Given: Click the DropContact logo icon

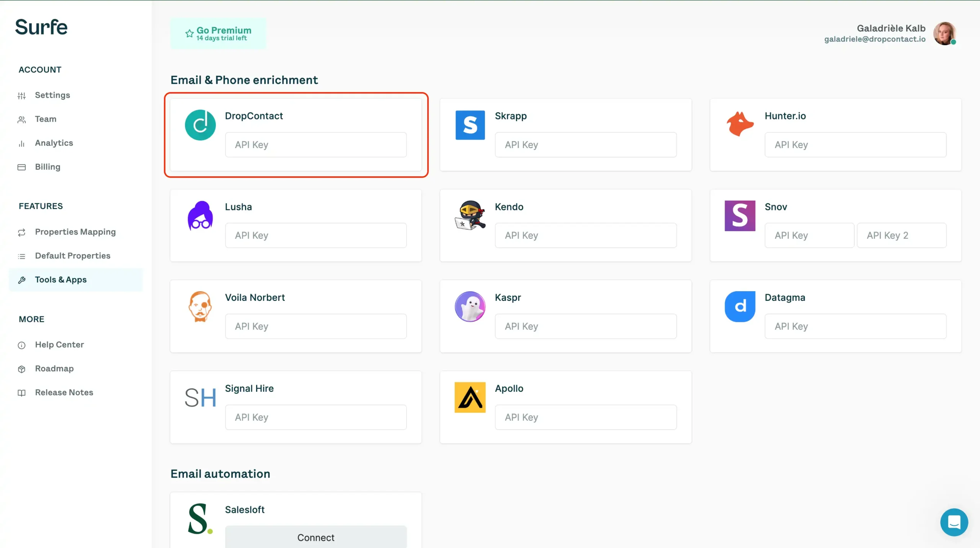Looking at the screenshot, I should pos(200,125).
